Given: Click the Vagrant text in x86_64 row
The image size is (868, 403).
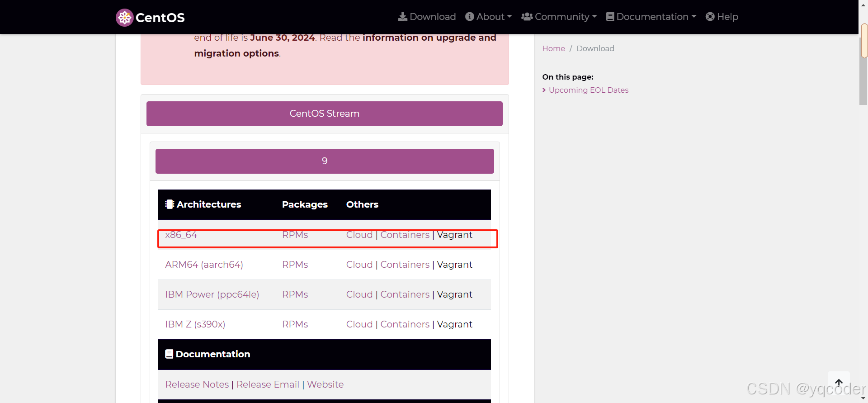Looking at the screenshot, I should 455,235.
